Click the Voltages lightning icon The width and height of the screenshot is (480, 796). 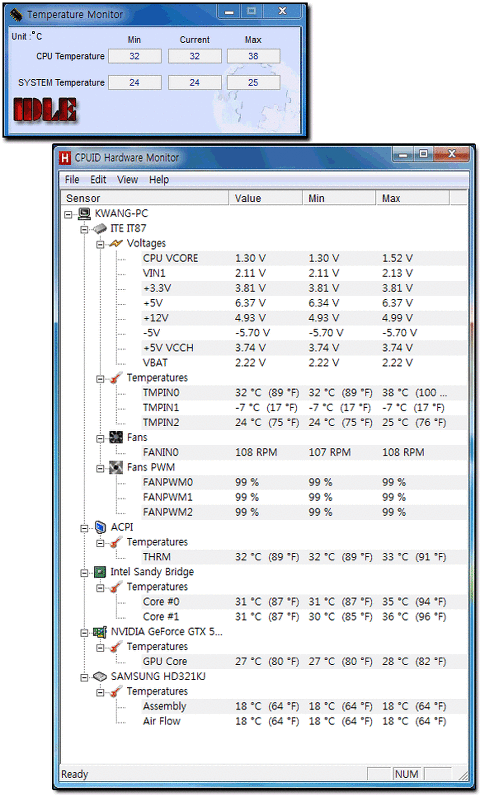(116, 244)
